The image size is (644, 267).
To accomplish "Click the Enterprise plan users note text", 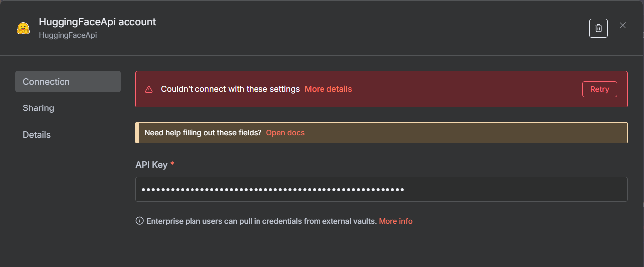I will 261,221.
